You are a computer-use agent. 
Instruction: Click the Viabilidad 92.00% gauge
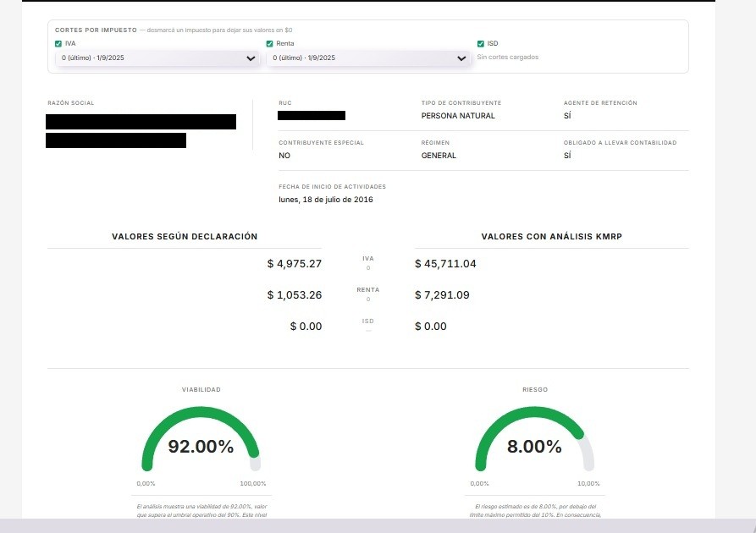point(201,438)
